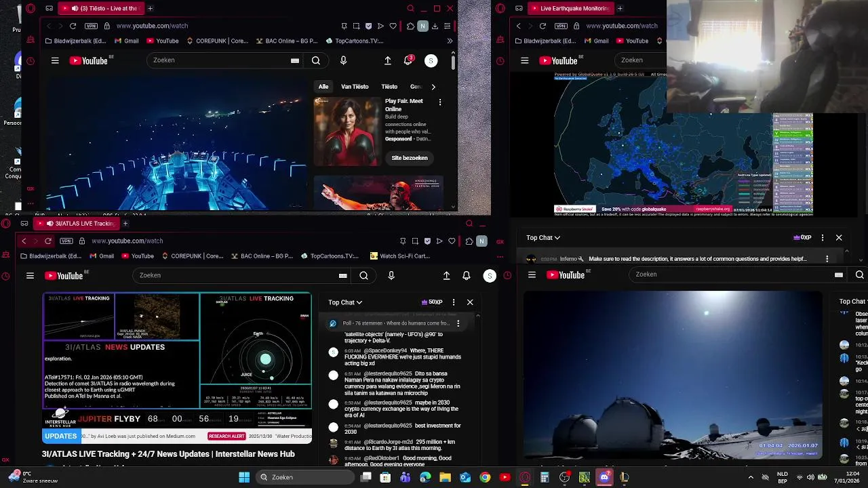868x488 pixels.
Task: Toggle VPN badge in Tiësto window address bar
Action: pos(91,26)
